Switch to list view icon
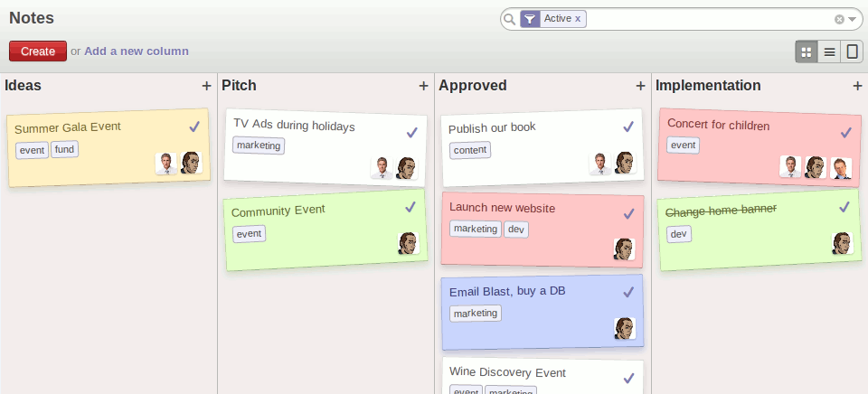Image resolution: width=868 pixels, height=394 pixels. (829, 52)
